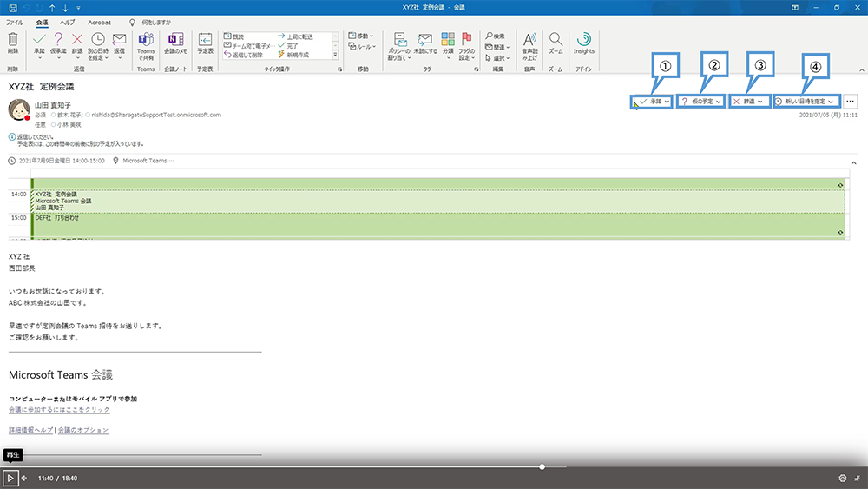Open the 予定表 calendar icon in the ribbon
868x489 pixels.
pos(206,40)
